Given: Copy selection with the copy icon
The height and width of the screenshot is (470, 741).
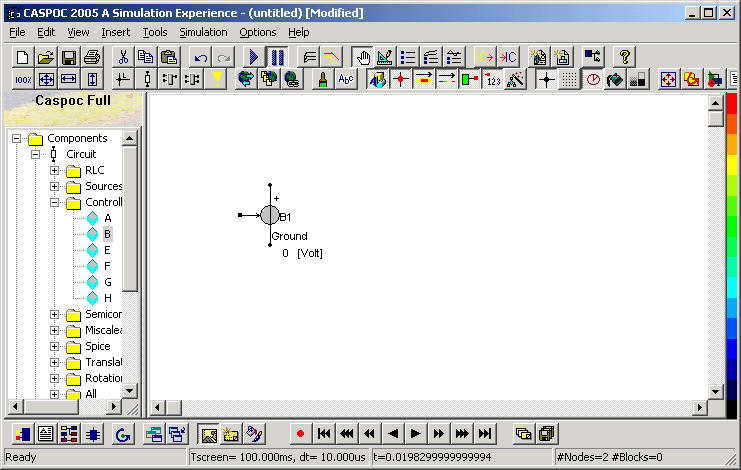Looking at the screenshot, I should [x=146, y=57].
